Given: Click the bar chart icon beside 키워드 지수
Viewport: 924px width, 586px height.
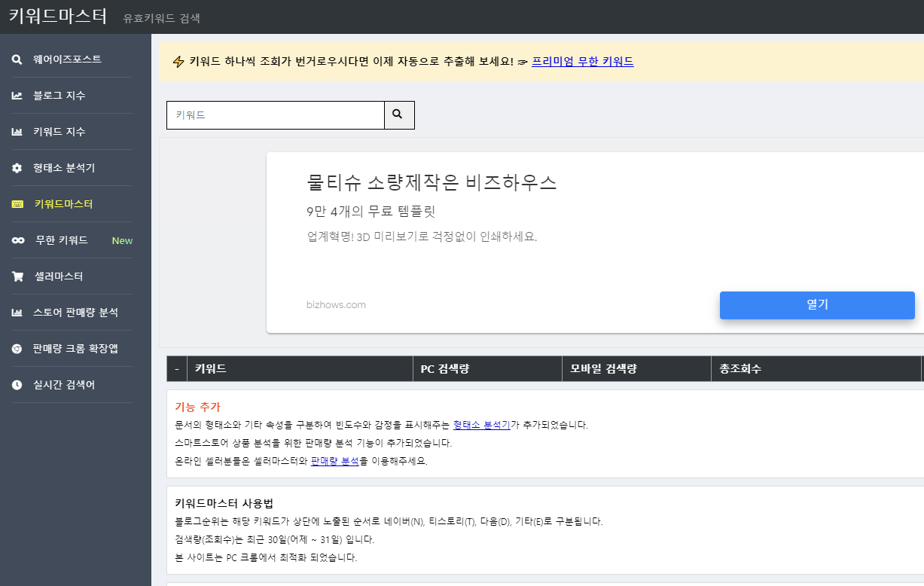Looking at the screenshot, I should coord(17,132).
